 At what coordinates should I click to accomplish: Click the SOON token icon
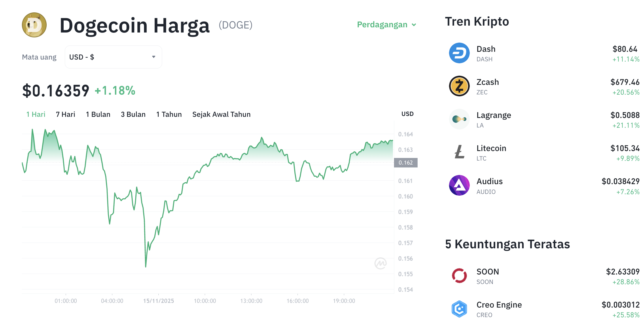click(459, 276)
